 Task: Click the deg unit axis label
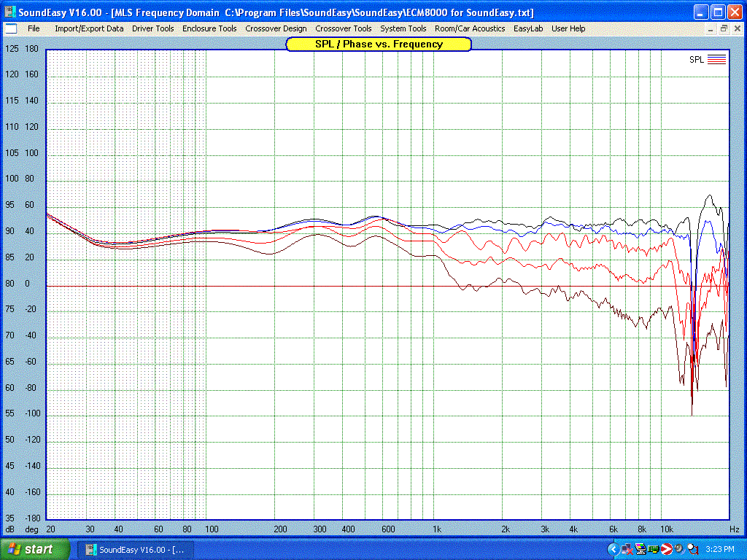pyautogui.click(x=31, y=530)
